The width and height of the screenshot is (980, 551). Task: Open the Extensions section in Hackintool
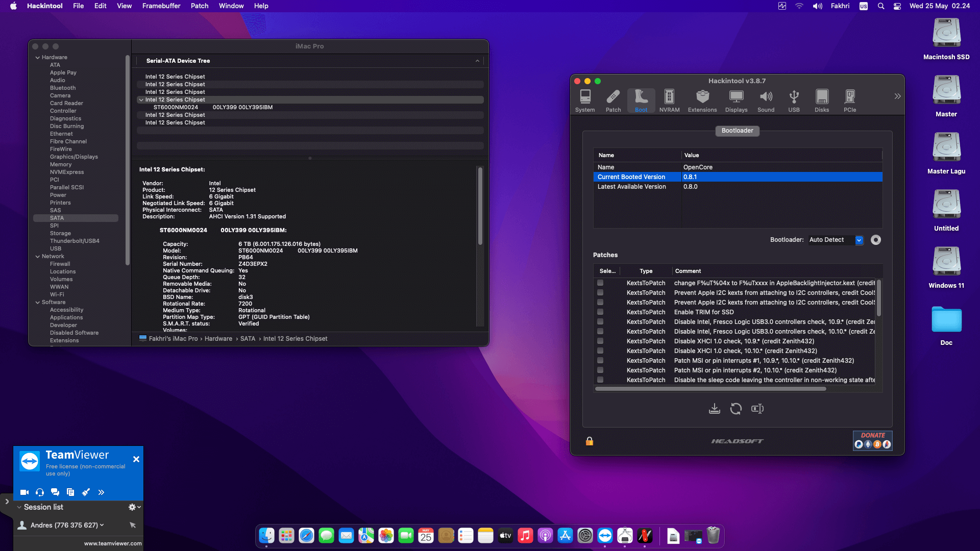(x=702, y=101)
